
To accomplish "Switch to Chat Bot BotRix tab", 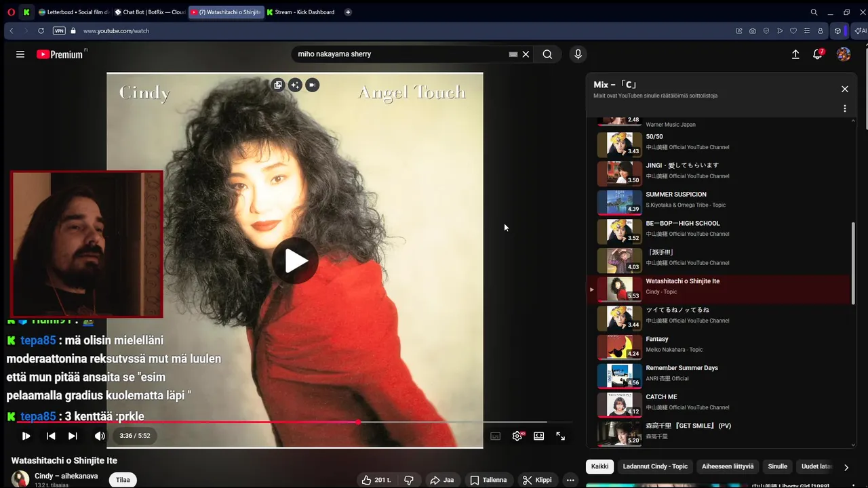I will click(149, 12).
